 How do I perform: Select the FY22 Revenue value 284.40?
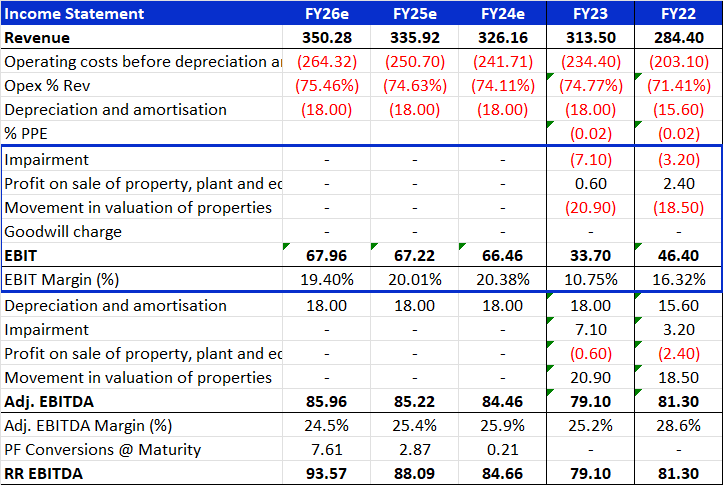tap(678, 38)
